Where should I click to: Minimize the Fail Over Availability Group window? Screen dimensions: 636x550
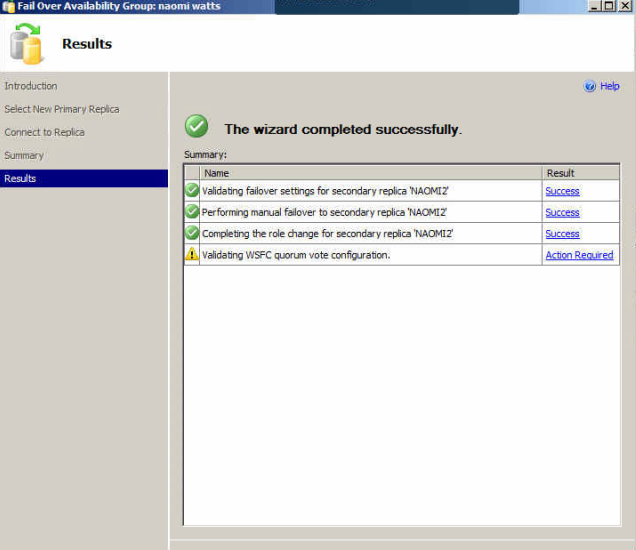click(594, 6)
